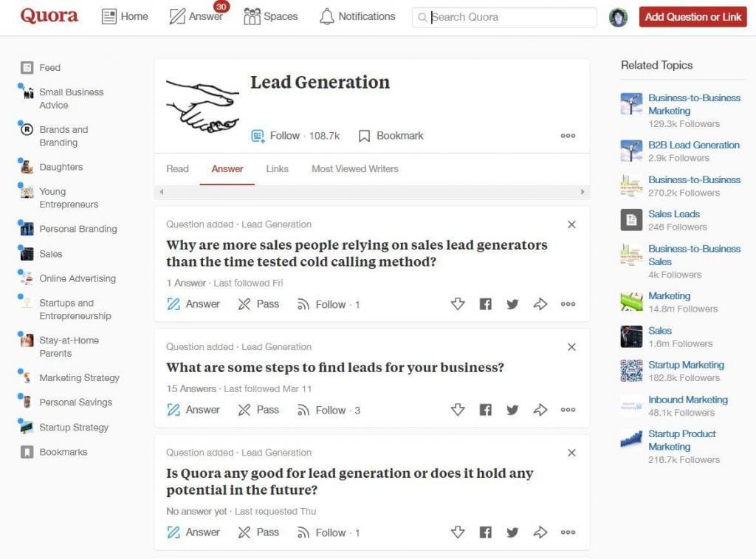Click Add Question or Link button
756x559 pixels.
[x=693, y=17]
